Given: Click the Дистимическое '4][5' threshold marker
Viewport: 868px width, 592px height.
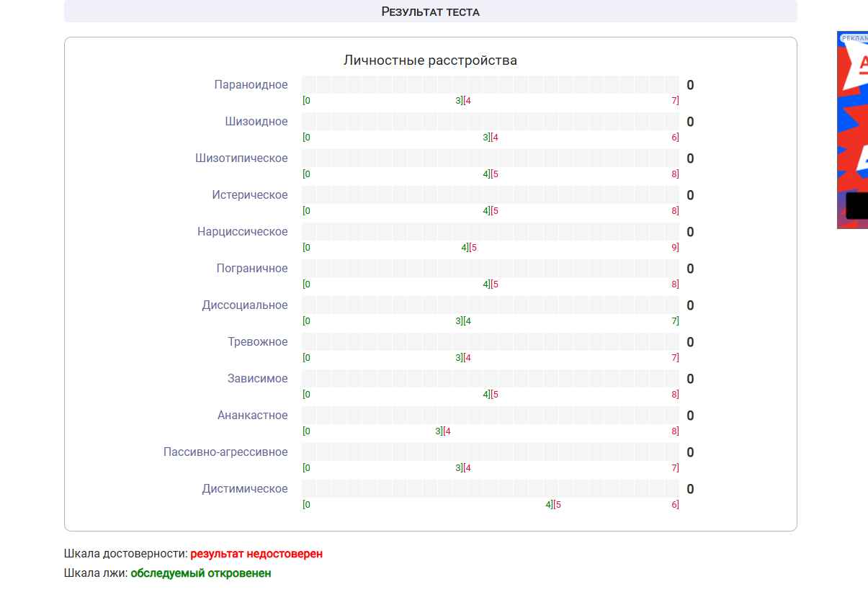Looking at the screenshot, I should point(553,505).
